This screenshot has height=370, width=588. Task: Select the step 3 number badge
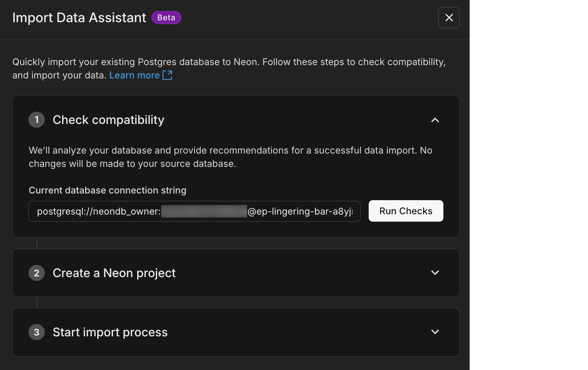pyautogui.click(x=37, y=332)
